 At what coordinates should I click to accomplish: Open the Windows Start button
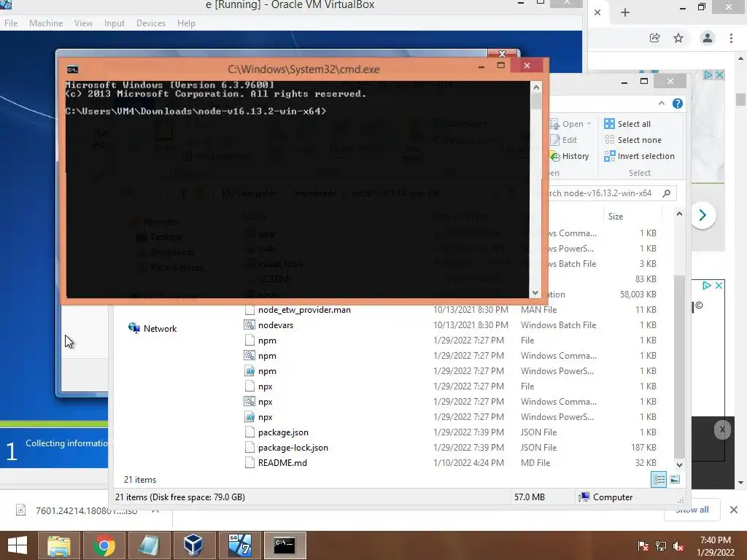pos(18,545)
